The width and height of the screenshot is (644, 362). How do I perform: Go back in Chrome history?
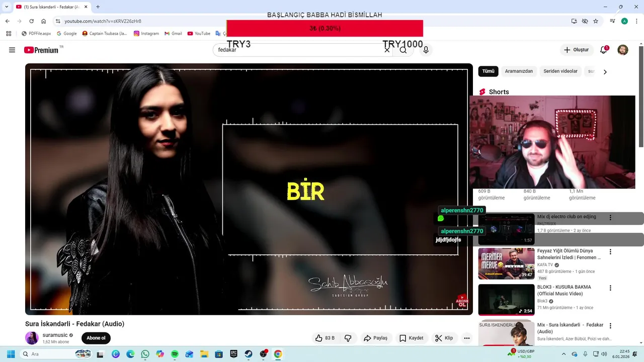7,21
